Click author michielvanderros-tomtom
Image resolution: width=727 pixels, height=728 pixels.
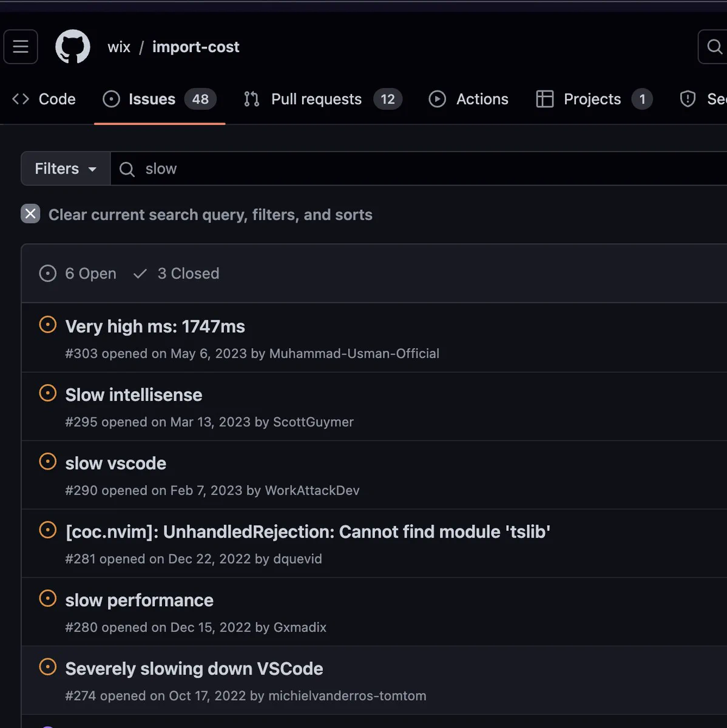coord(347,696)
